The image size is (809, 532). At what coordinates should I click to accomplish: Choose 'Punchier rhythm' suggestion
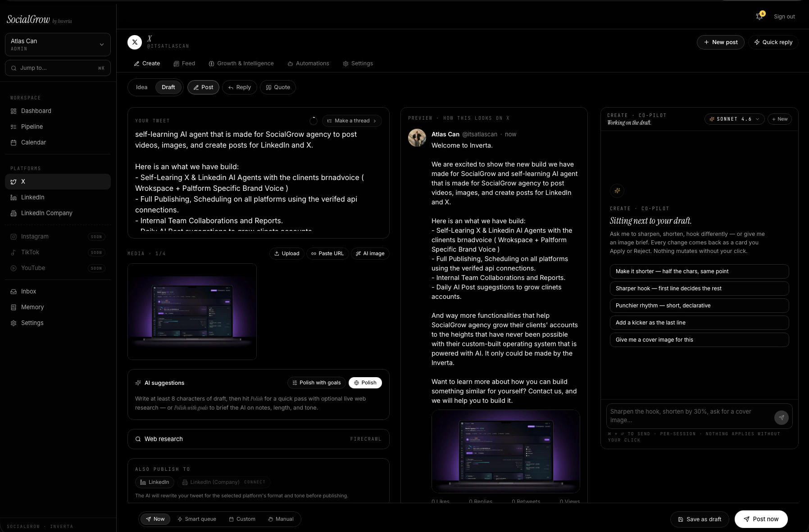(699, 306)
